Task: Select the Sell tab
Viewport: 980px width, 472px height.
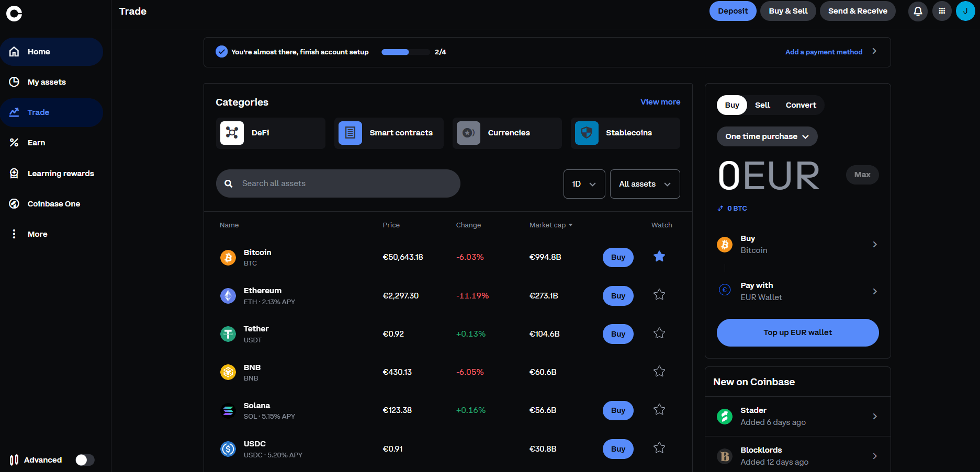Action: pyautogui.click(x=762, y=105)
